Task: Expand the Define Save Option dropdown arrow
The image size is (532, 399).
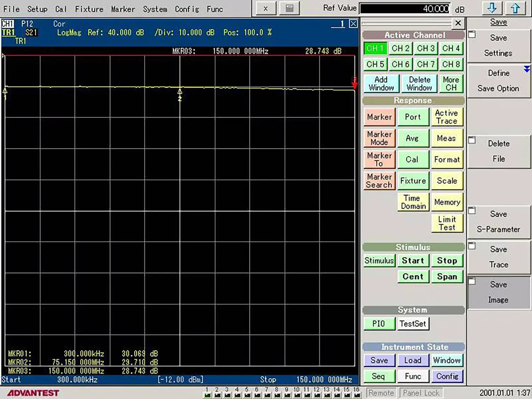Action: (x=527, y=69)
